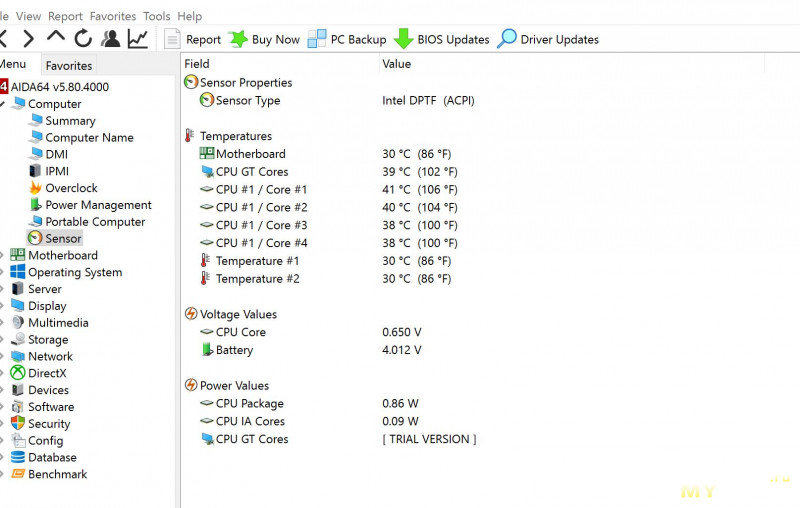Select DMI in the tree
The image size is (800, 508).
[x=56, y=154]
